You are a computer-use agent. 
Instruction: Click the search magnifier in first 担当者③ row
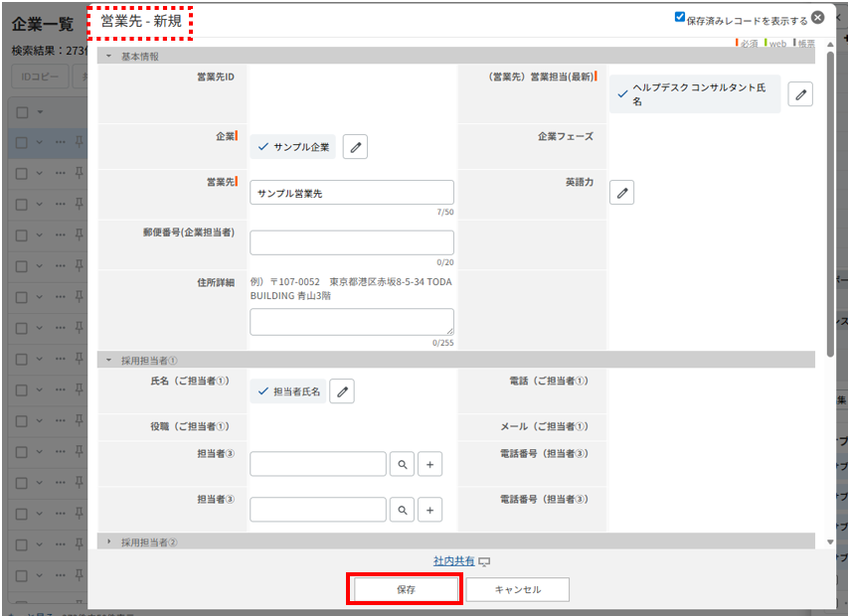(402, 464)
